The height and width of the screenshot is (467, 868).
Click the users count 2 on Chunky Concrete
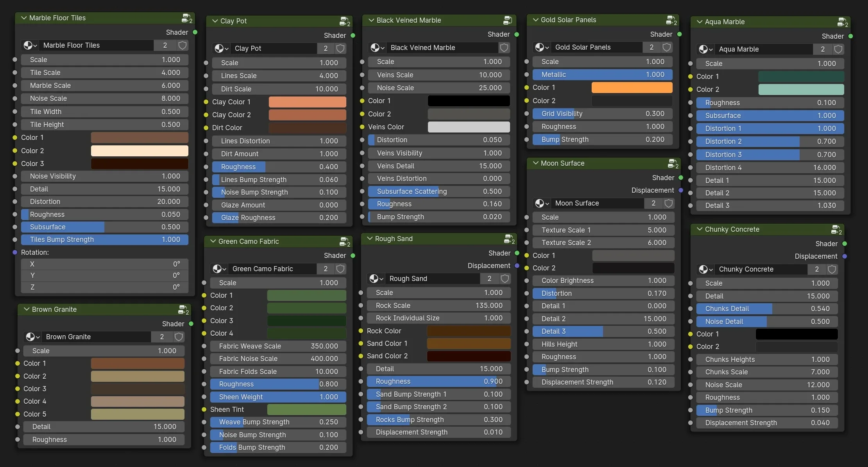[x=816, y=269]
